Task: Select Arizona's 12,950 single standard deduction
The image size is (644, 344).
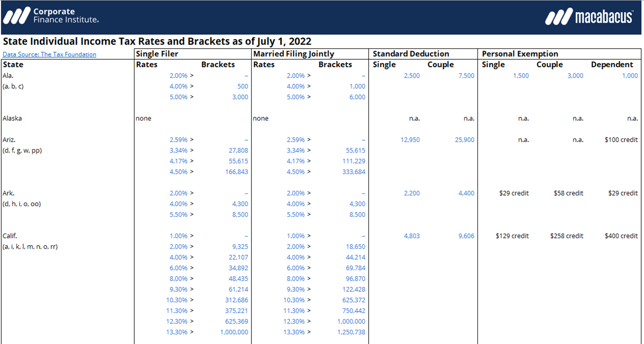Action: (x=410, y=140)
